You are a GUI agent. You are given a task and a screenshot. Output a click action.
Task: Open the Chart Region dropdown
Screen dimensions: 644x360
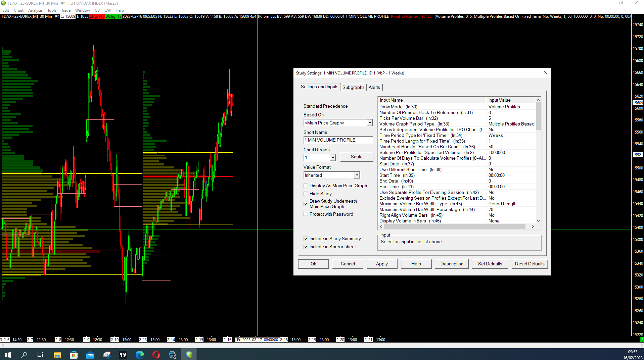coord(332,158)
